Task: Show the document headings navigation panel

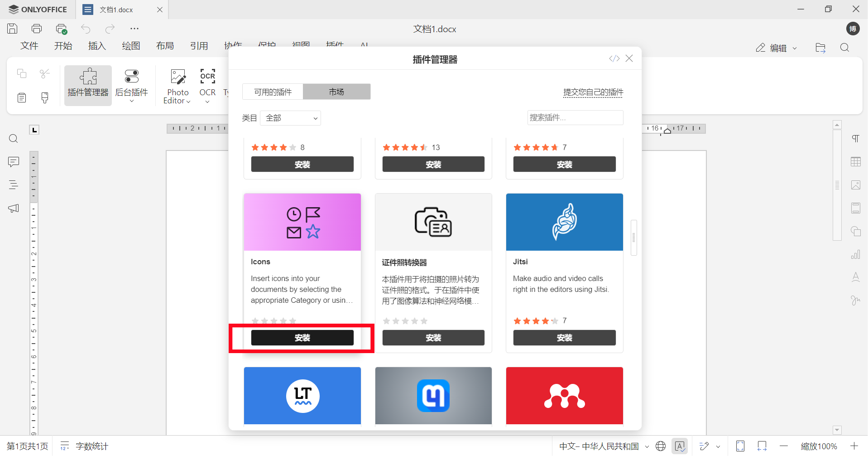Action: tap(13, 185)
